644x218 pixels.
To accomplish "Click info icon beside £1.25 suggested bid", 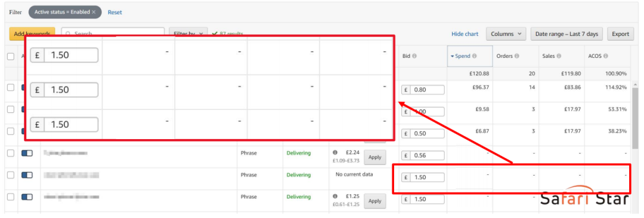I will (x=335, y=196).
